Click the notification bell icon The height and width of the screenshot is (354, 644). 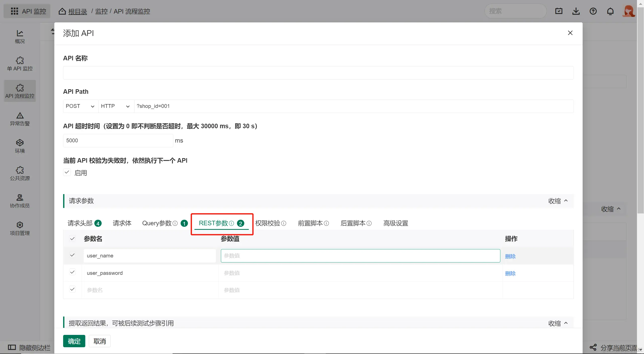tap(610, 11)
